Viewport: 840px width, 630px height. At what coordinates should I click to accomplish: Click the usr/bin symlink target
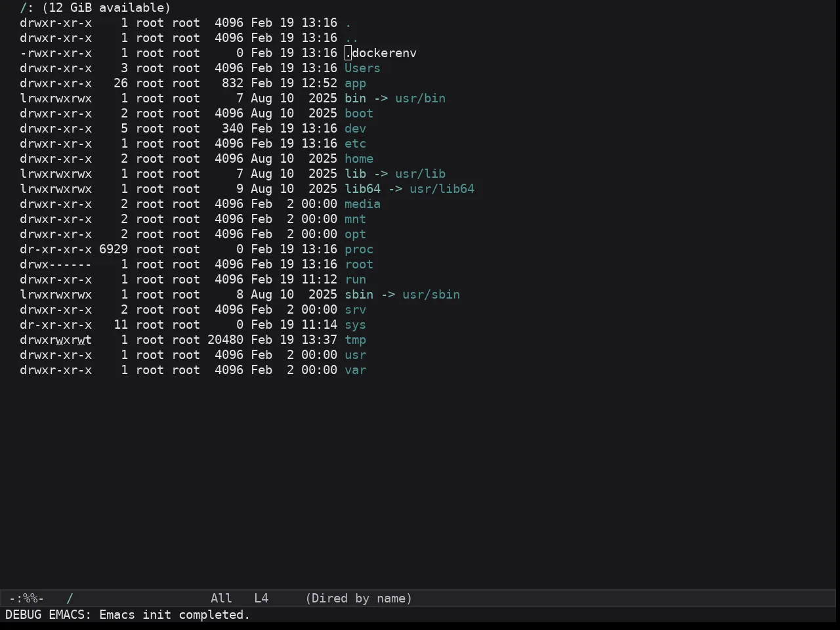click(x=420, y=98)
